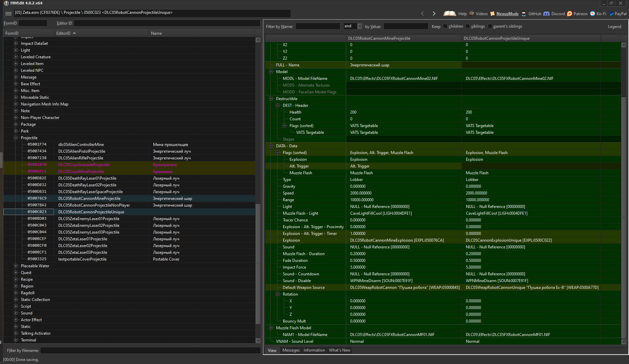Click the DLC05RobotCannonMineProjectile column header
Image resolution: width=629 pixels, height=364 pixels.
tap(404, 38)
